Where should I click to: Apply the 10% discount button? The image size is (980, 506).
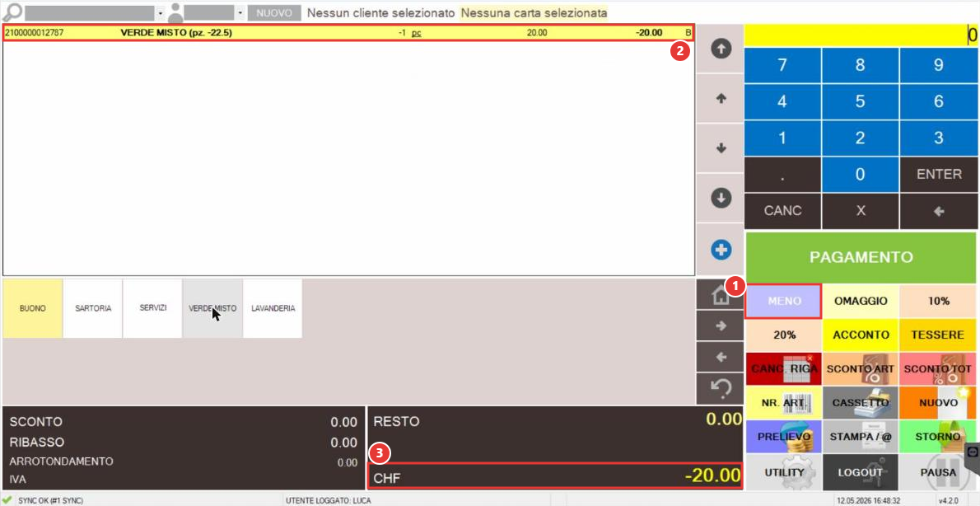(x=938, y=301)
